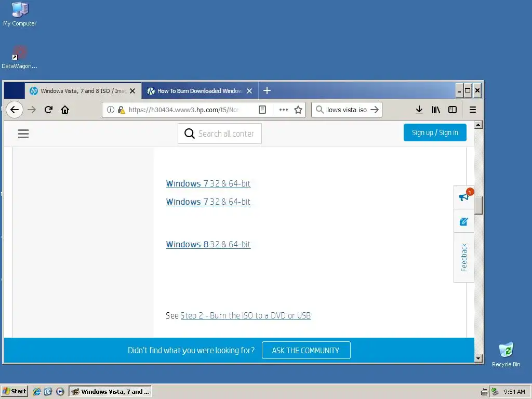Image resolution: width=532 pixels, height=399 pixels.
Task: Open the downloads arrow panel
Action: 419,110
